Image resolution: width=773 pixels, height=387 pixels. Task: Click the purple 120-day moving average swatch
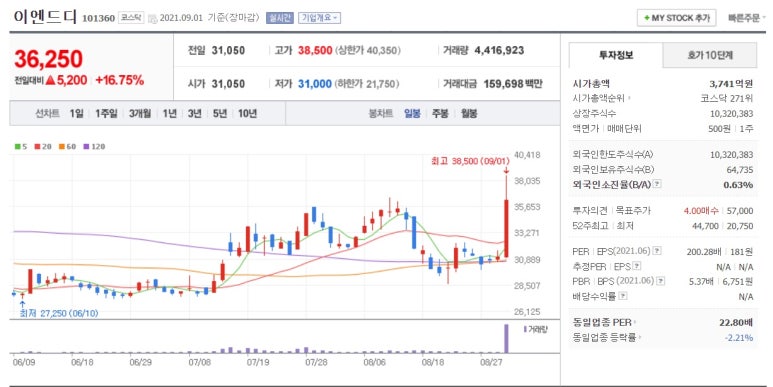pos(86,146)
